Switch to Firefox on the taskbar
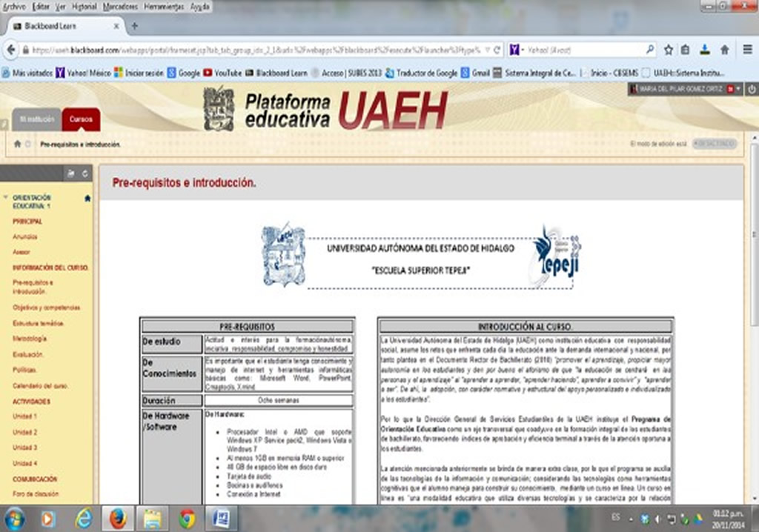 (x=117, y=519)
